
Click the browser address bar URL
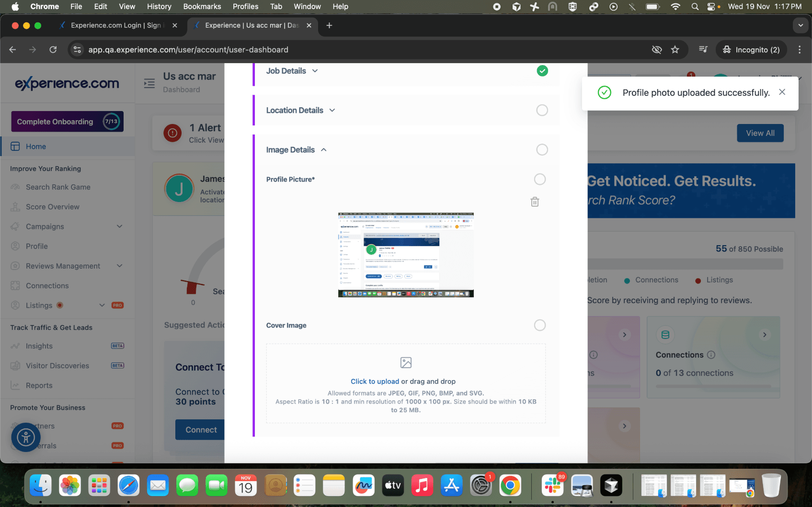(188, 50)
